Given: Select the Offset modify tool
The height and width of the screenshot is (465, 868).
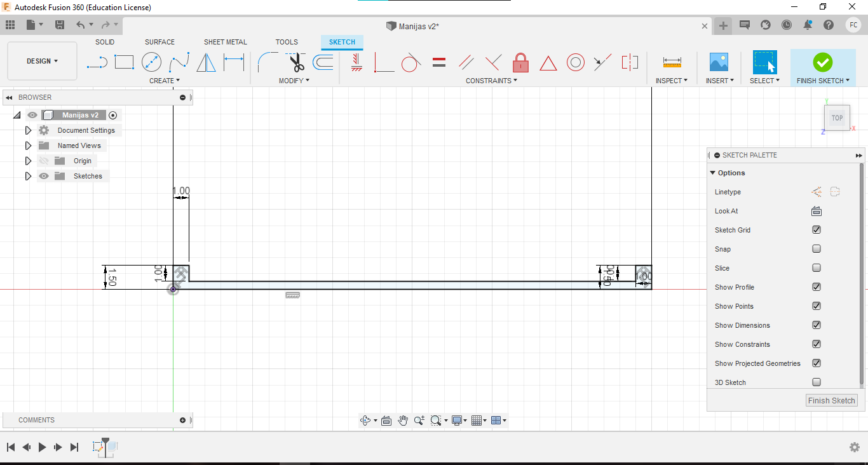Looking at the screenshot, I should (x=323, y=62).
